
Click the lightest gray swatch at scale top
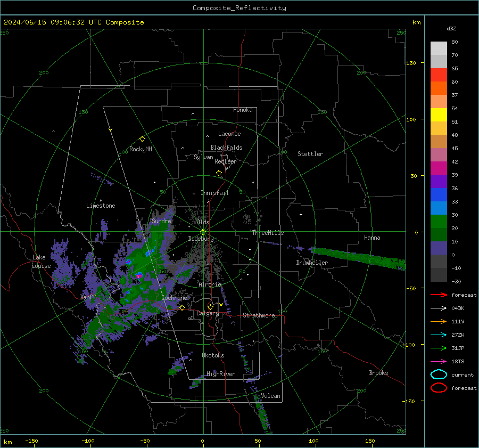(x=439, y=48)
